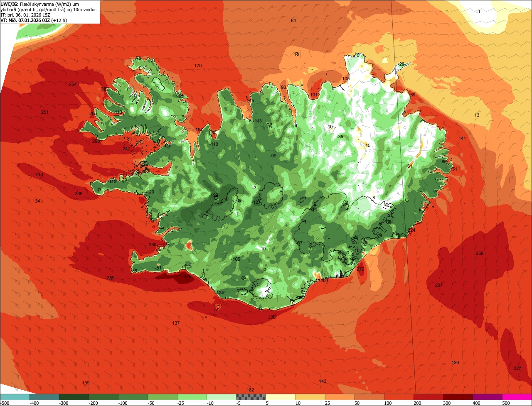This screenshot has width=532, height=406.
Task: Click the map value "170" north of Iceland
Action: (198, 66)
